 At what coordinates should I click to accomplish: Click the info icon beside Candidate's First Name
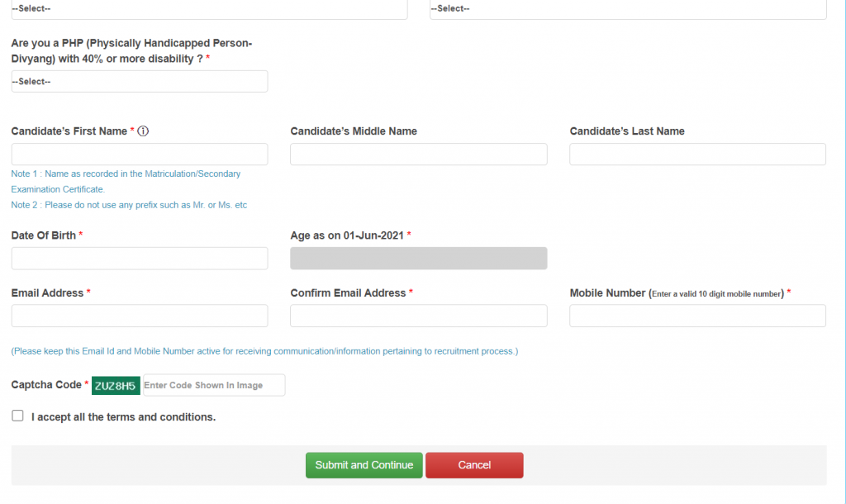pos(143,131)
